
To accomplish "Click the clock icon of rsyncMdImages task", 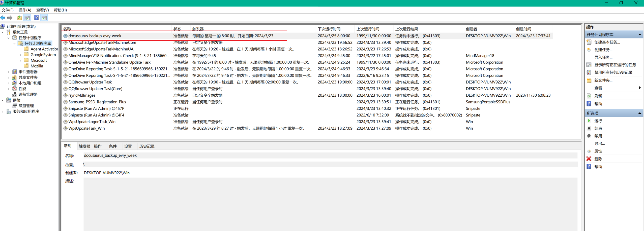I will coord(65,95).
